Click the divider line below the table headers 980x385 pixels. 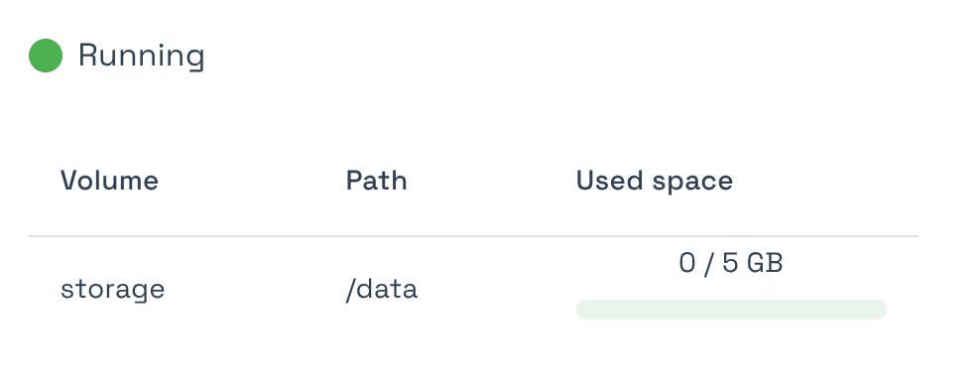tap(474, 236)
